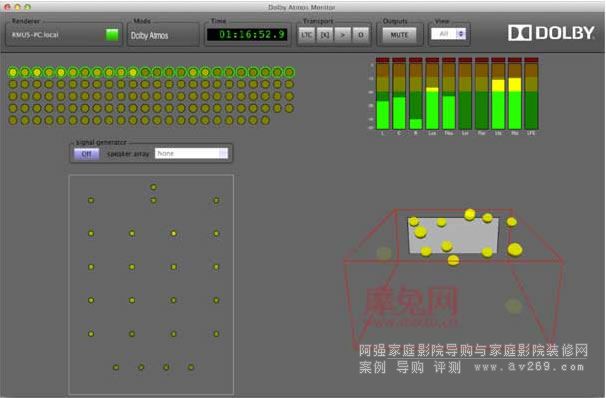Start playback with the > transport button

click(x=342, y=35)
